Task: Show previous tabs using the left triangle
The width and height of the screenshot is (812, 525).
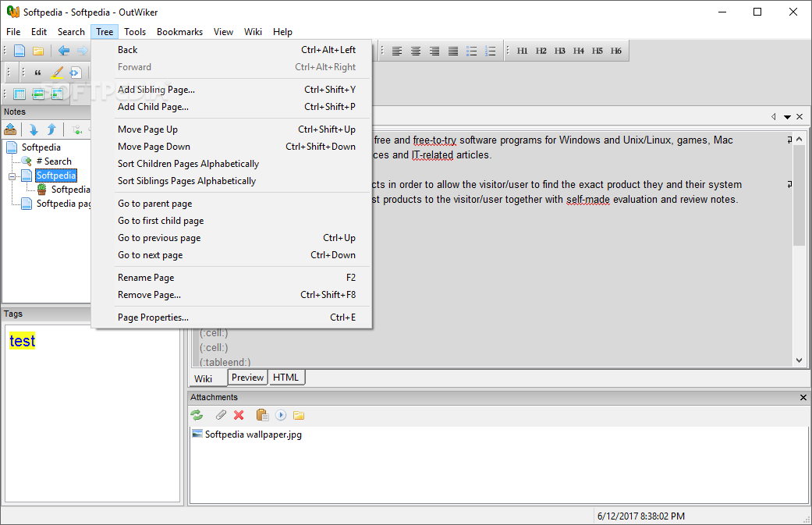Action: click(x=774, y=117)
